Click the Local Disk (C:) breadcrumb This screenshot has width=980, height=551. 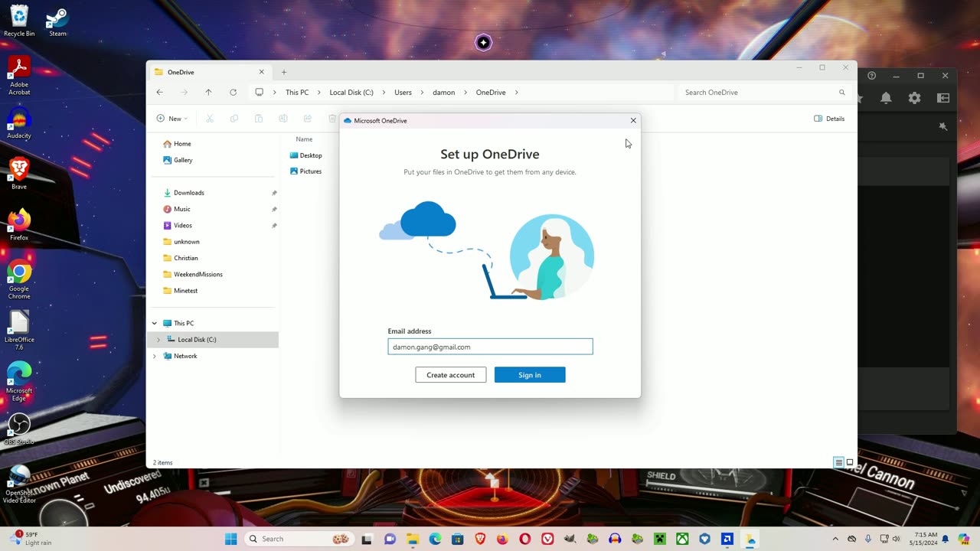tap(351, 93)
